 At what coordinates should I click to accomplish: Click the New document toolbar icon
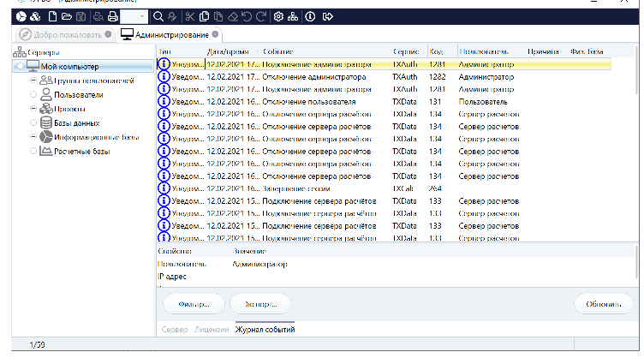click(52, 16)
